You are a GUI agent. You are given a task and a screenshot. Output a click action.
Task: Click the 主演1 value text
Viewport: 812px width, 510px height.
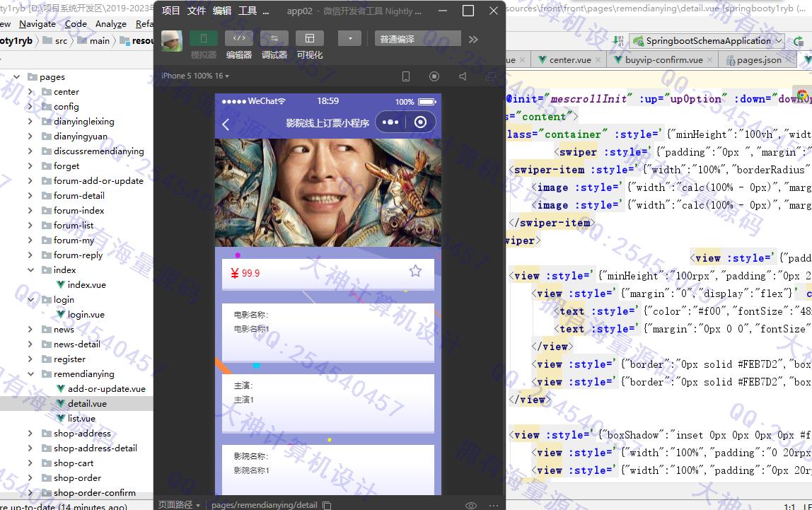pos(243,400)
